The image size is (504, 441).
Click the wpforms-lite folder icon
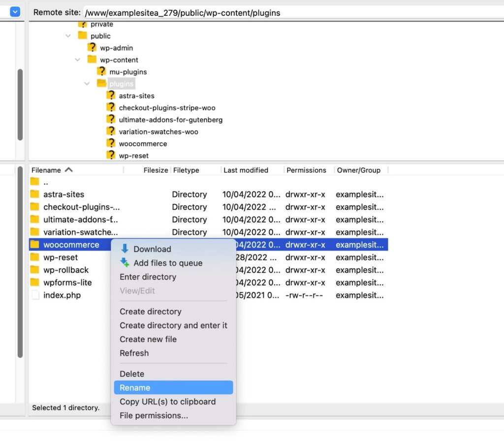tap(35, 283)
